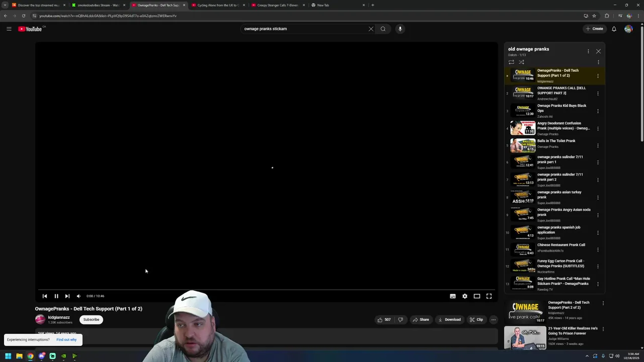Close the old ownage pranks playlist panel
This screenshot has height=362, width=644.
598,51
